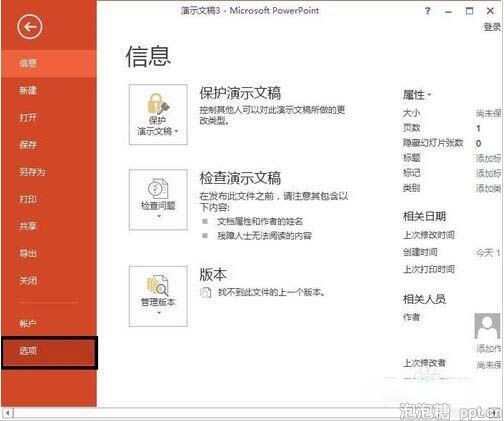The width and height of the screenshot is (504, 421).
Task: Click the 上次打印时间 label
Action: [x=429, y=269]
